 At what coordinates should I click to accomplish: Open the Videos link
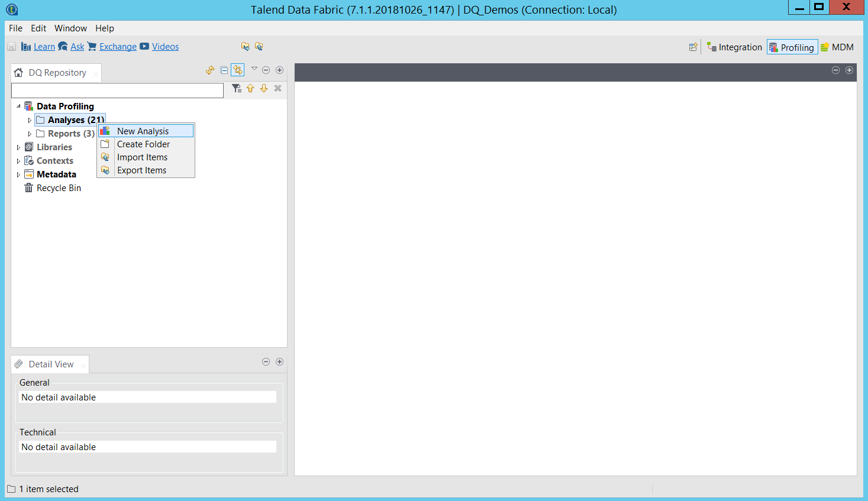[165, 47]
